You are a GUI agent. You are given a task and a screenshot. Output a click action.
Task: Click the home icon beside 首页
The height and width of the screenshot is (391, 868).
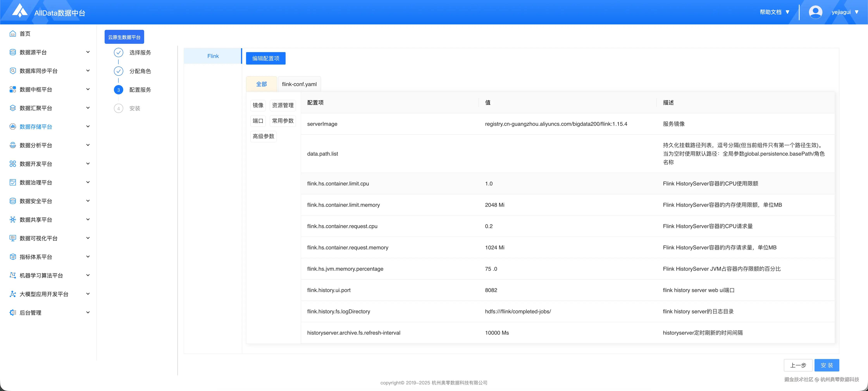coord(13,34)
